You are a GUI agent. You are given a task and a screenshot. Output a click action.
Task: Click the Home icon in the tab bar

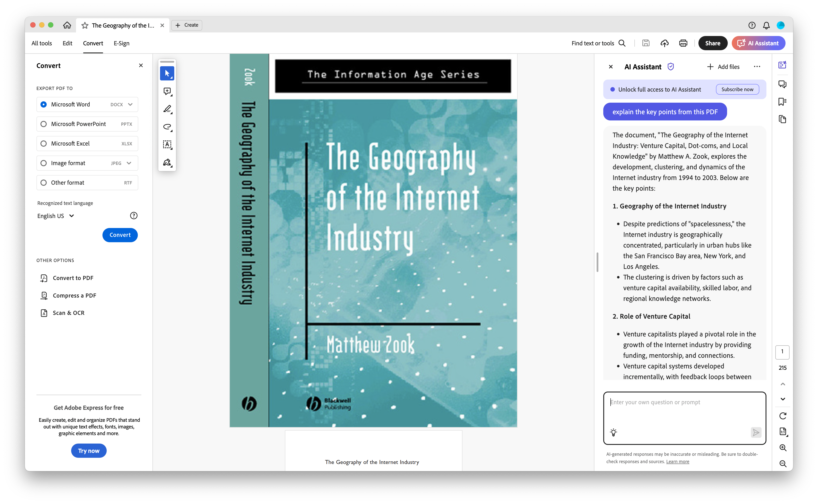[67, 25]
